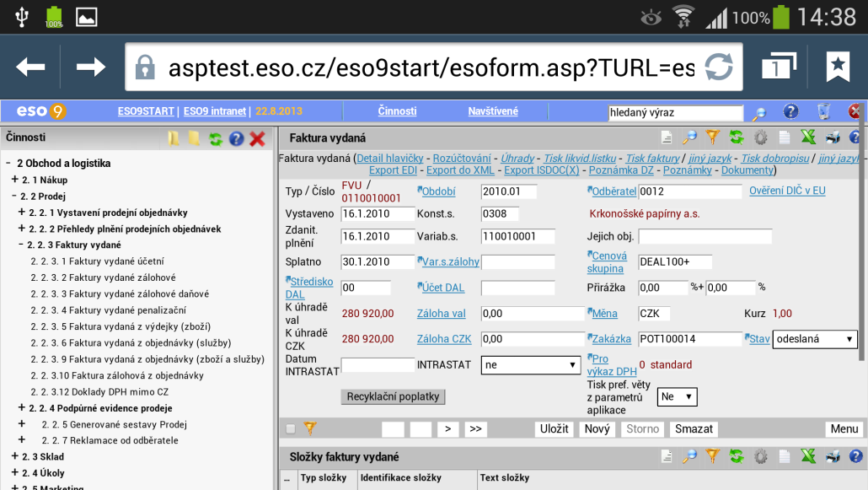Screen dimensions: 868x490
Task: Open browser tabs switcher
Action: coord(779,67)
